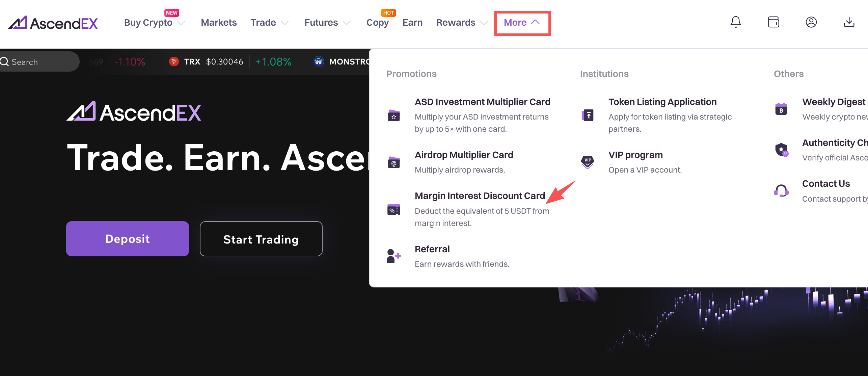The image size is (868, 383).
Task: Click the Search input field
Action: 39,62
